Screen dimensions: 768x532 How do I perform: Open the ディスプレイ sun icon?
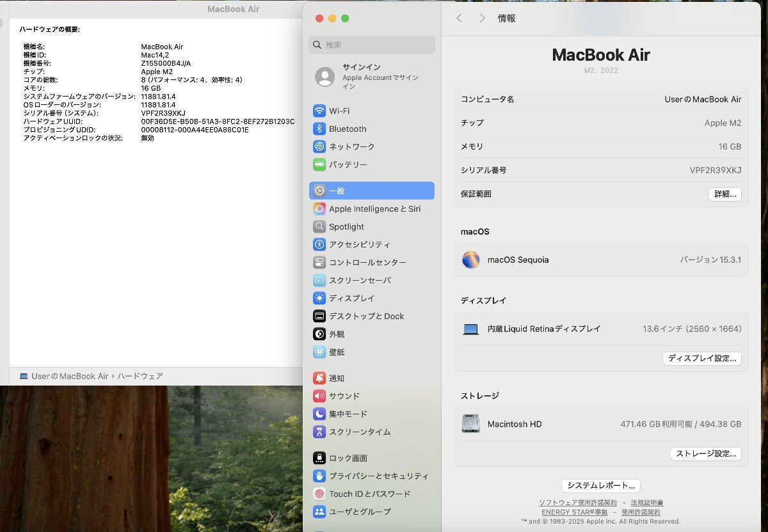pos(319,298)
